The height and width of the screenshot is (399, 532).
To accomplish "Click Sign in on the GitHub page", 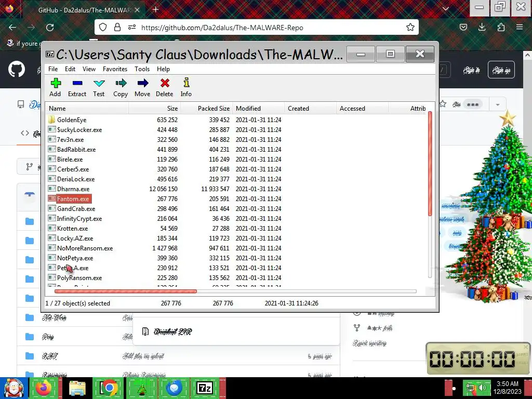I will coord(472,70).
